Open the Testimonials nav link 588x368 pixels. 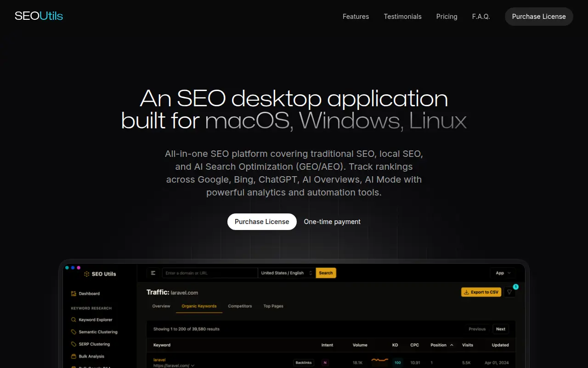(402, 17)
